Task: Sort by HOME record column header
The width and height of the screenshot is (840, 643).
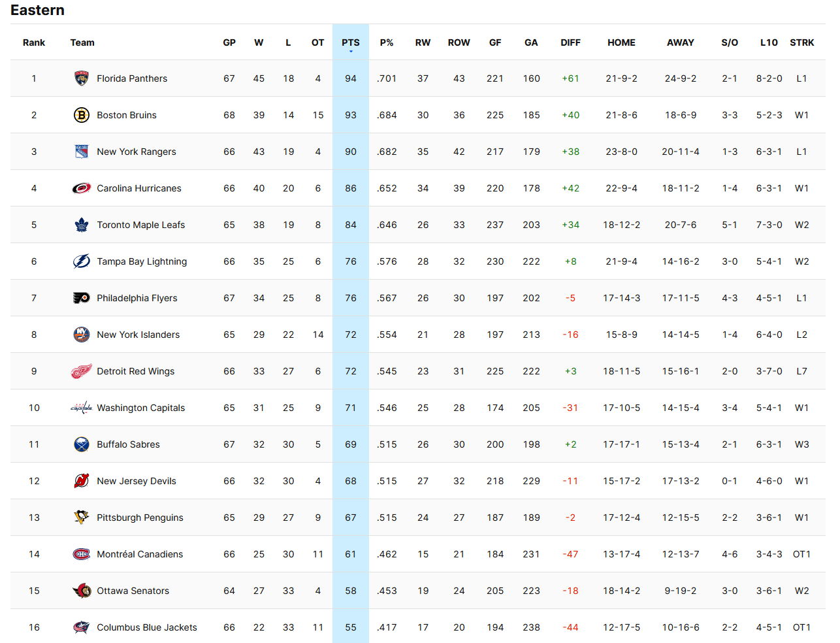Action: pyautogui.click(x=621, y=42)
